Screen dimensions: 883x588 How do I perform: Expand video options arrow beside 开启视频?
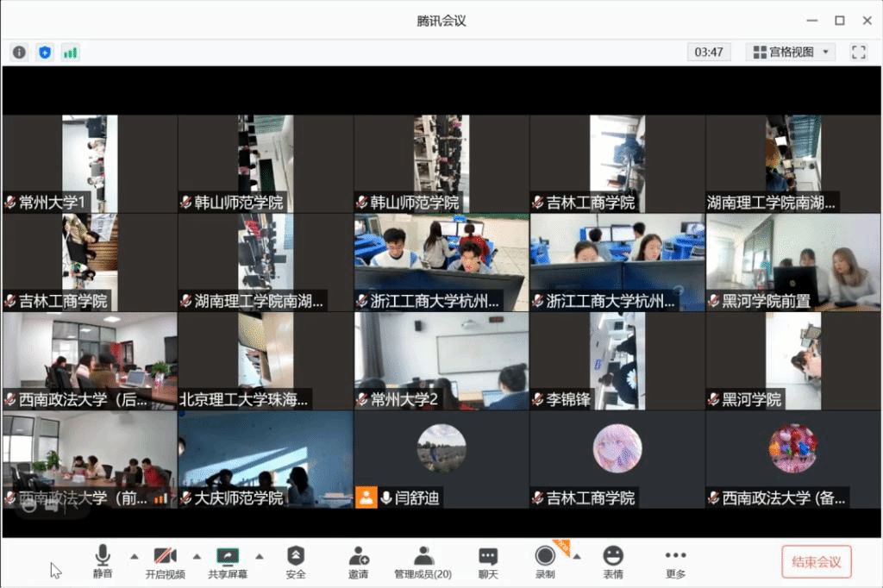coord(197,556)
